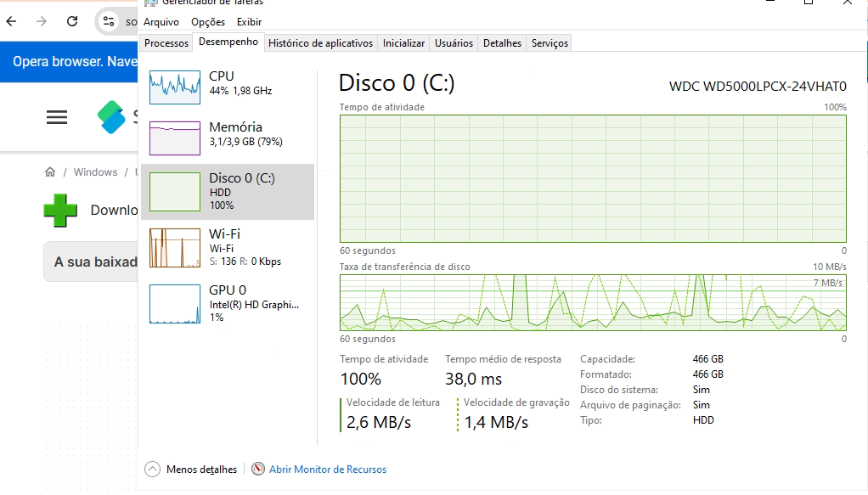Select the GPU 0 Intel HD Graphics entry

coord(228,303)
